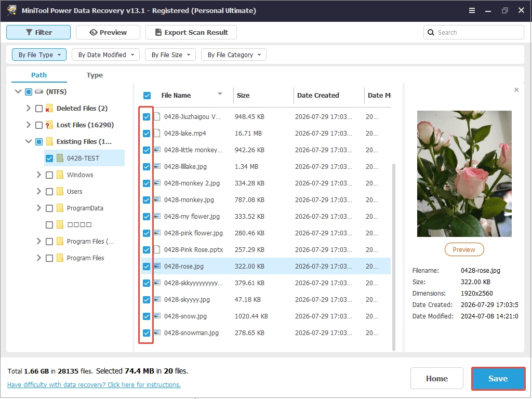Screen dimensions: 532x399
Task: Open the data recovery instructions link
Action: click(x=94, y=384)
